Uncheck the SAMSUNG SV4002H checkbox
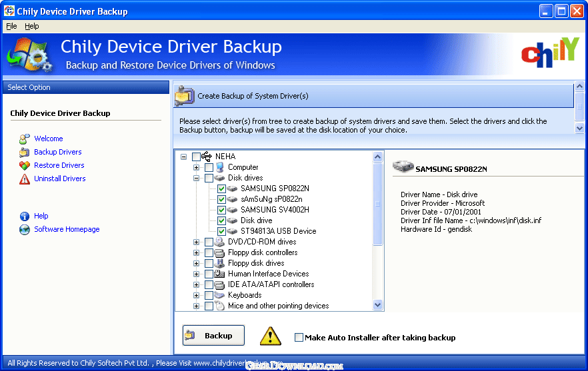 221,210
